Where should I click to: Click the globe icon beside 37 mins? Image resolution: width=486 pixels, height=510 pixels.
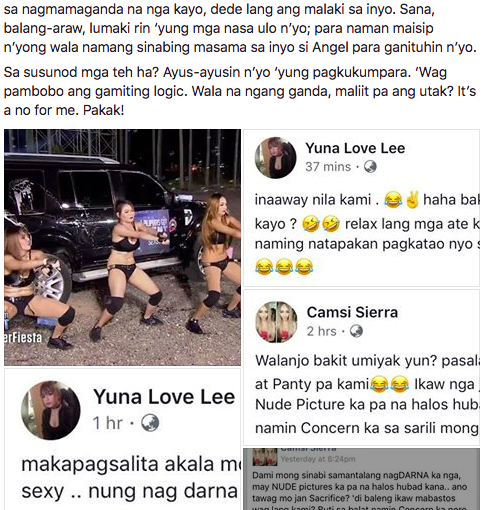point(370,166)
